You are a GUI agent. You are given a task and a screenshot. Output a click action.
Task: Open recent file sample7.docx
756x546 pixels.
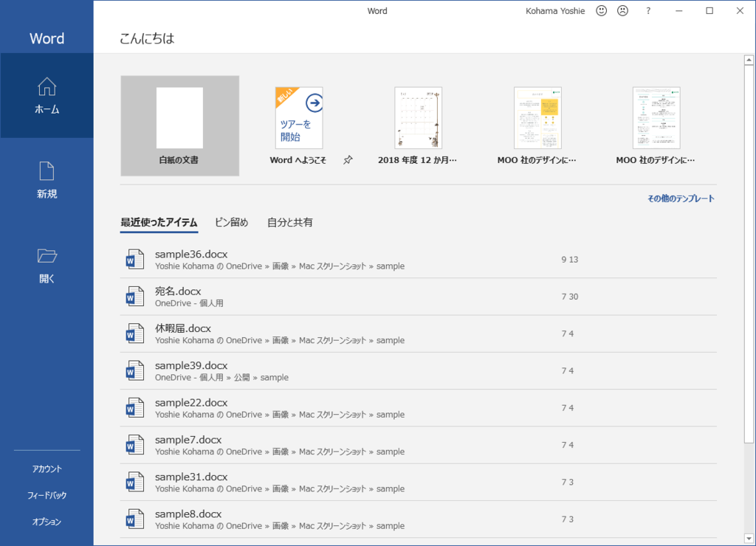[x=419, y=445]
